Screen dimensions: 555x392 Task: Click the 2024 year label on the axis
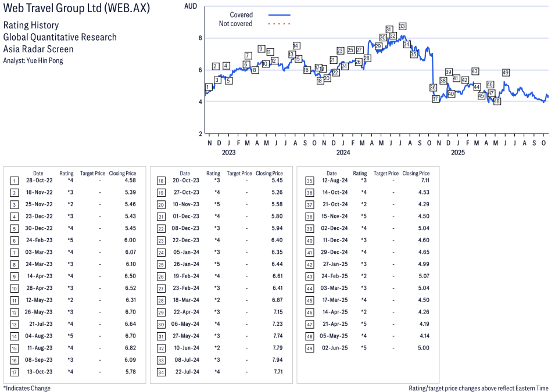[343, 153]
